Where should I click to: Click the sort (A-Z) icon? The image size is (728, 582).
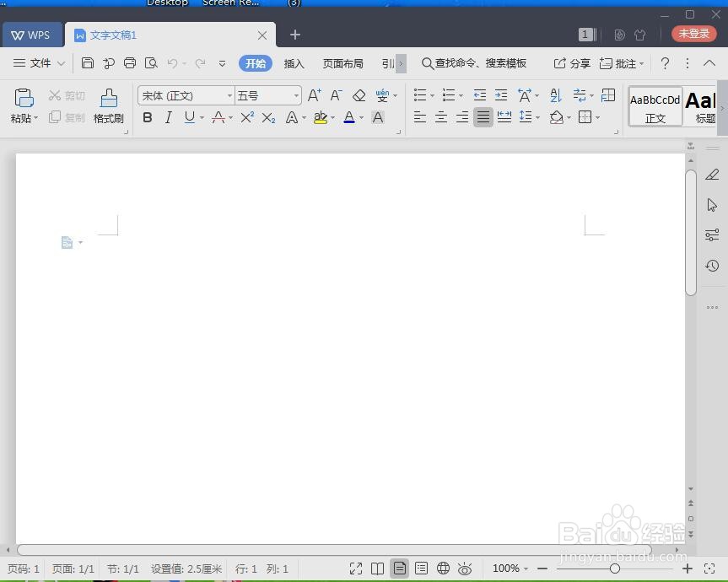point(555,95)
